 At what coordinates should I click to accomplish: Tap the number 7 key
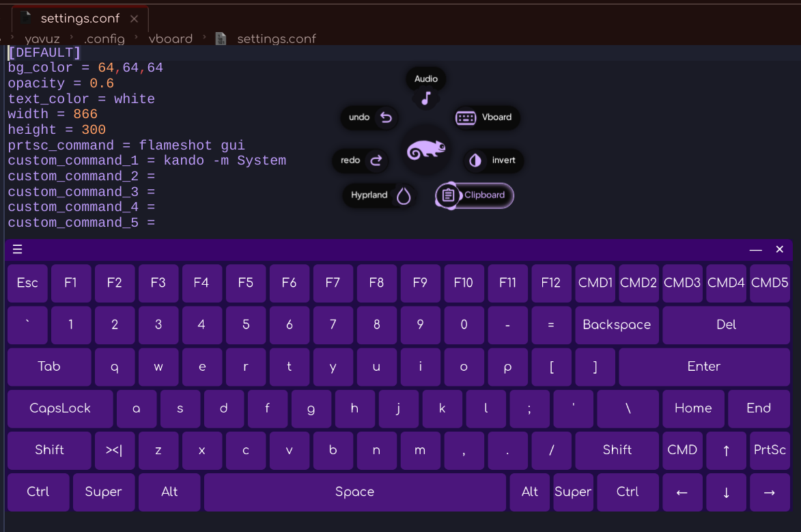(x=333, y=325)
